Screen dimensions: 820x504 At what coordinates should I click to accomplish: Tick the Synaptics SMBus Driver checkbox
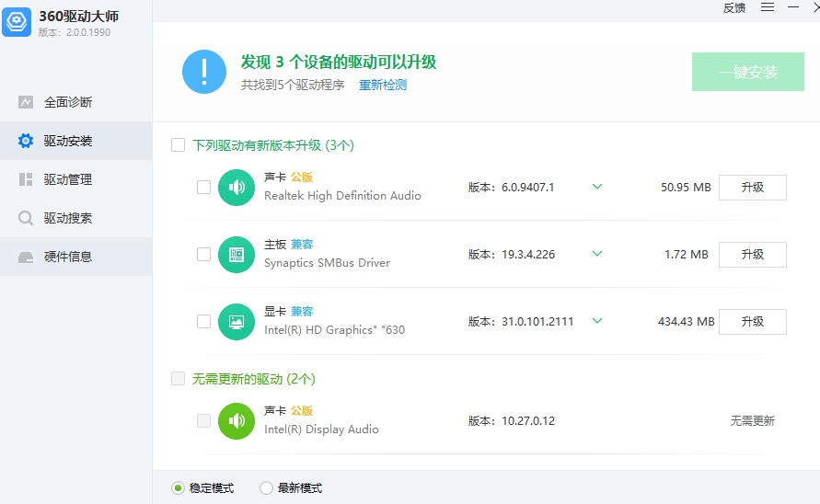pyautogui.click(x=204, y=255)
